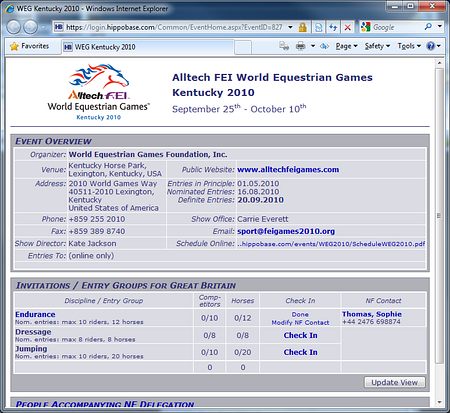Click Check In for Dressage
The width and height of the screenshot is (450, 413).
click(300, 335)
